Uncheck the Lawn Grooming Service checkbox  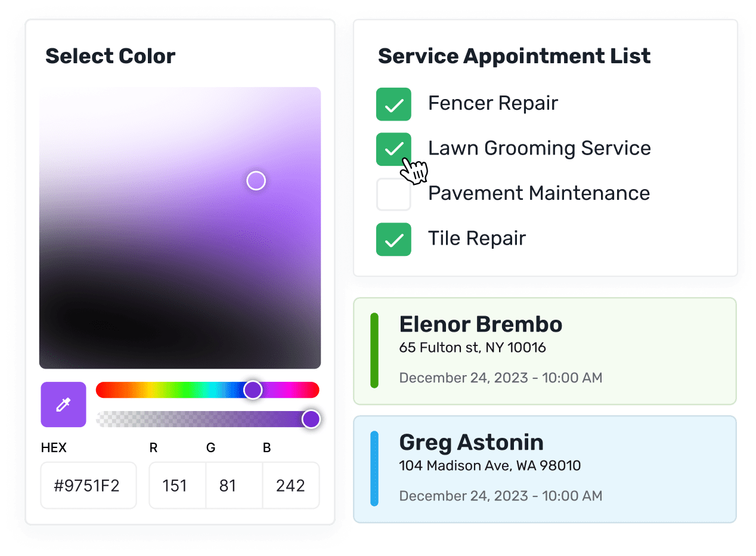pos(394,149)
